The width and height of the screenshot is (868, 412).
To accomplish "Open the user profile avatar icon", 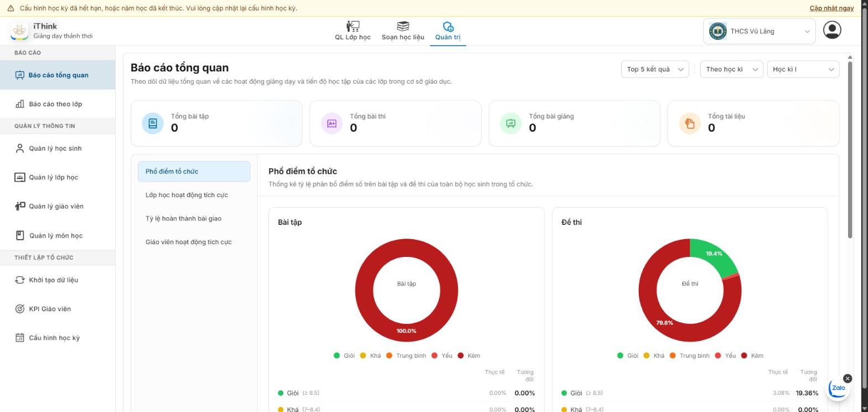I will pos(832,30).
